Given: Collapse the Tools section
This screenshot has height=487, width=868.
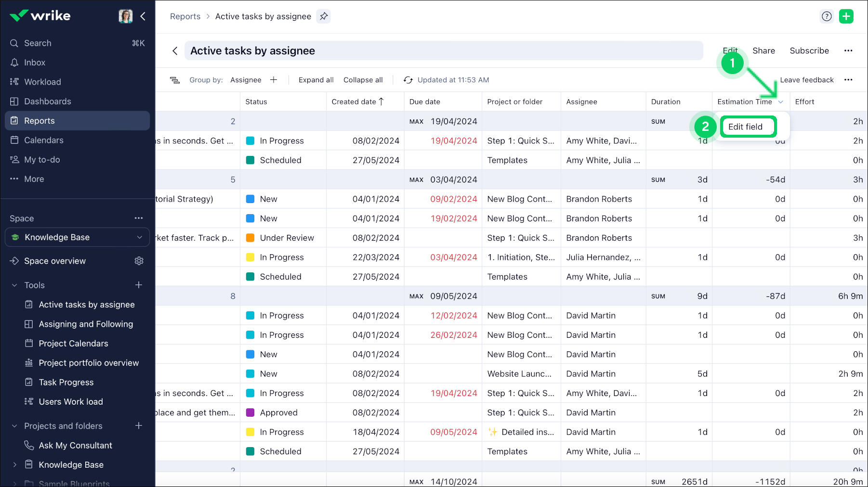Looking at the screenshot, I should pyautogui.click(x=14, y=285).
